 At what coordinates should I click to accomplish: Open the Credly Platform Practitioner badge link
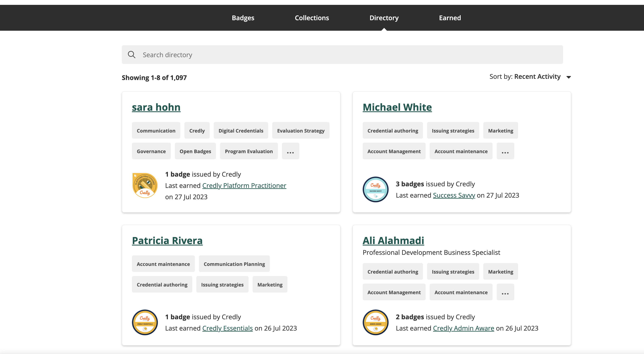[x=244, y=185]
